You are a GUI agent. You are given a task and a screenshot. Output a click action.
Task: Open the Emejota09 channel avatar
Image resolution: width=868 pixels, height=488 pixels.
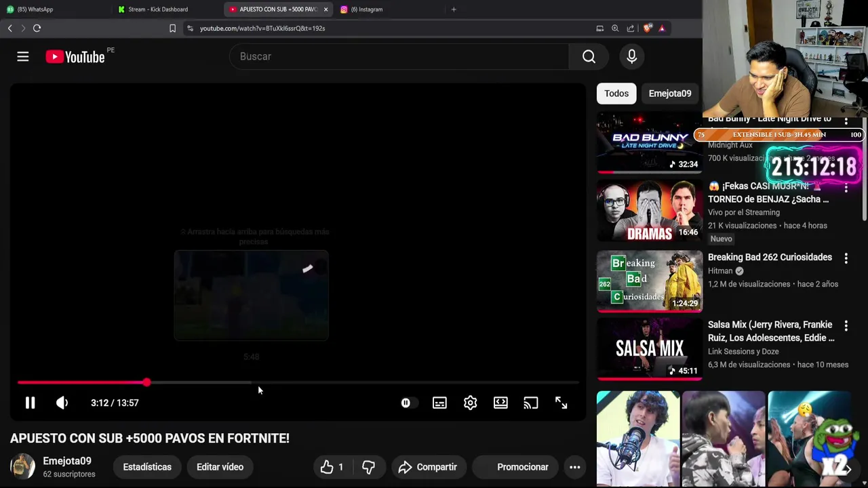point(22,467)
